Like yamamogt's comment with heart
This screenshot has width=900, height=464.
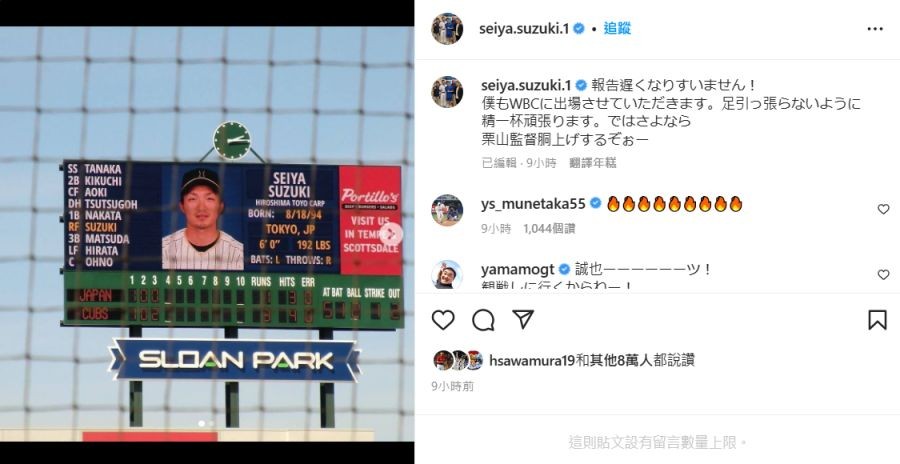coord(883,275)
